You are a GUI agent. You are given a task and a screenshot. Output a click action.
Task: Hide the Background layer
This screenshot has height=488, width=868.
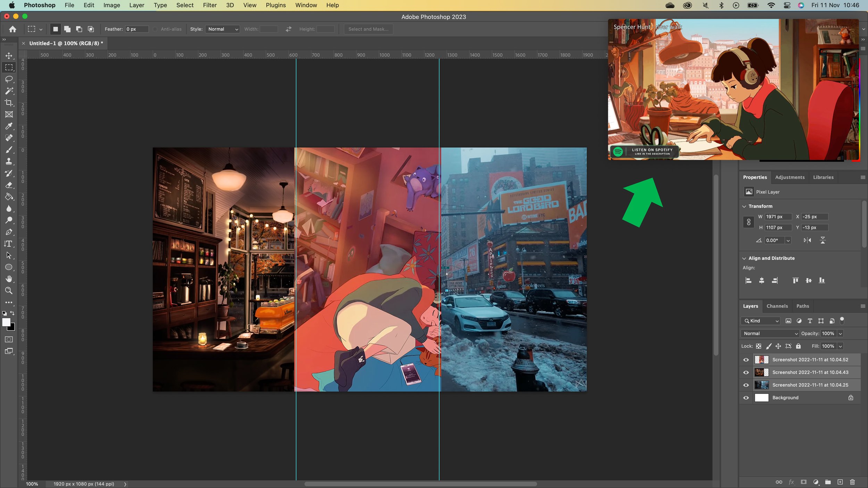point(746,397)
